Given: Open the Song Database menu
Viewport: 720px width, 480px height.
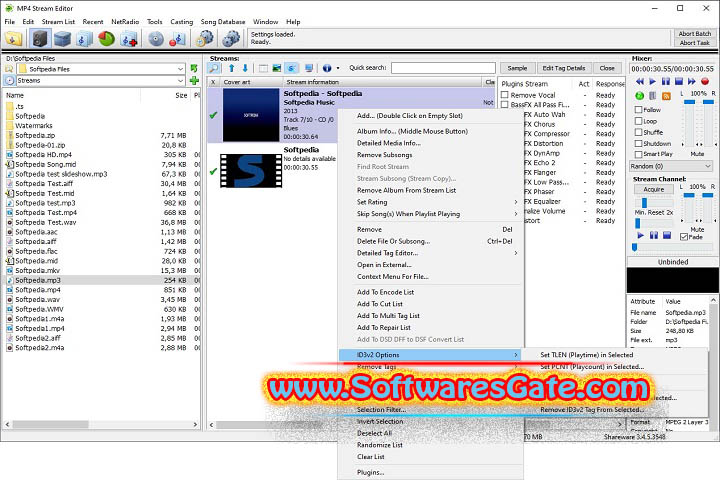Looking at the screenshot, I should click(223, 22).
